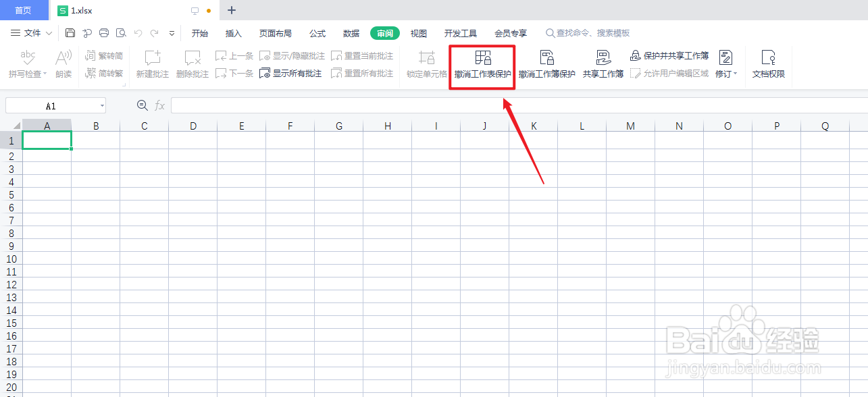Click 繁转简 conversion button

[x=104, y=56]
